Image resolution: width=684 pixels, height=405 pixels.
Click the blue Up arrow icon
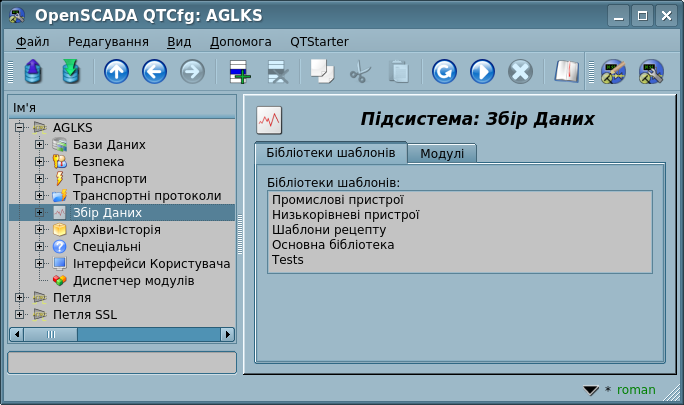(117, 72)
